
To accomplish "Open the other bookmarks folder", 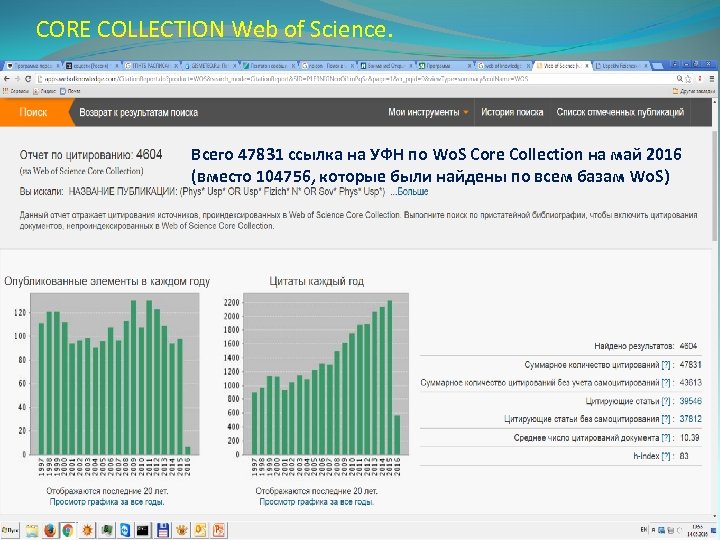I will (693, 91).
